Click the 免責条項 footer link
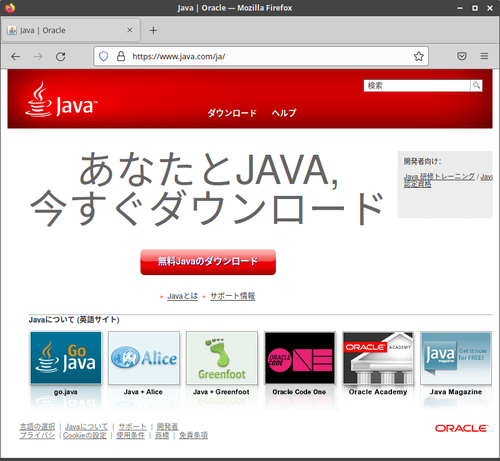Screen dimensions: 500x461 point(193,435)
